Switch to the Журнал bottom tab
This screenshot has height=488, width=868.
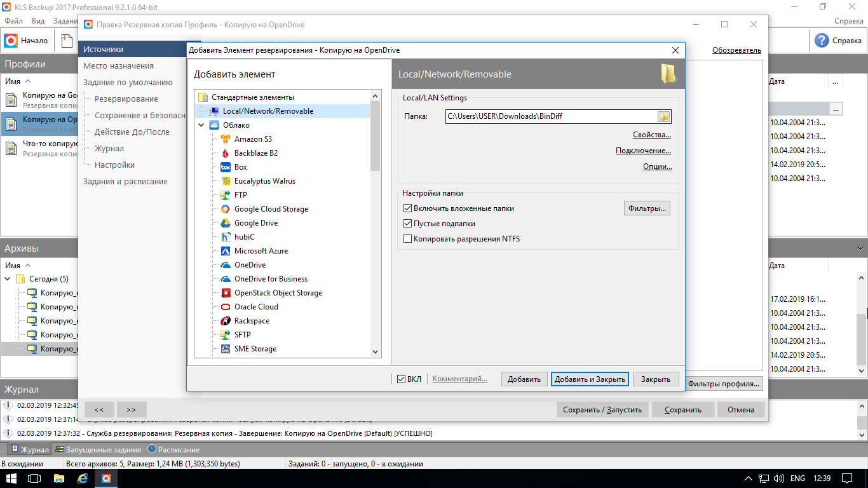tap(30, 449)
